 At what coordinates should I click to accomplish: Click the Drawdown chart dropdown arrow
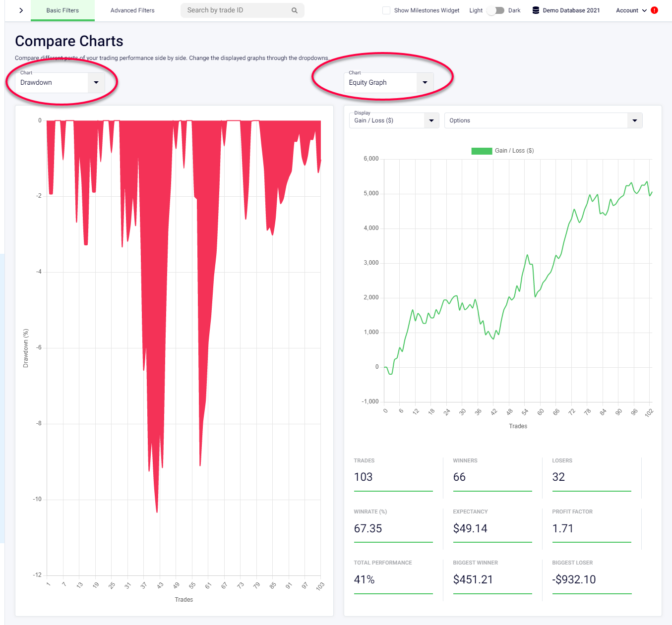[x=96, y=83]
